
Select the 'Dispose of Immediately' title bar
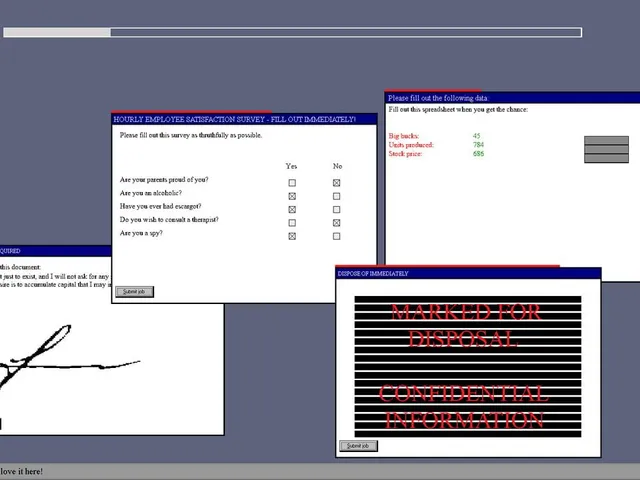tap(468, 273)
